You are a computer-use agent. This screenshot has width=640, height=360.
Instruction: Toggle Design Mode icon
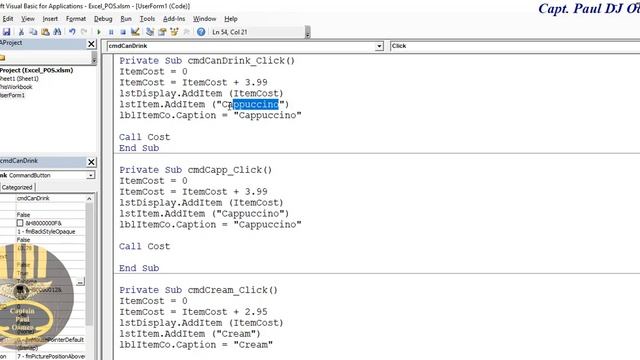135,32
